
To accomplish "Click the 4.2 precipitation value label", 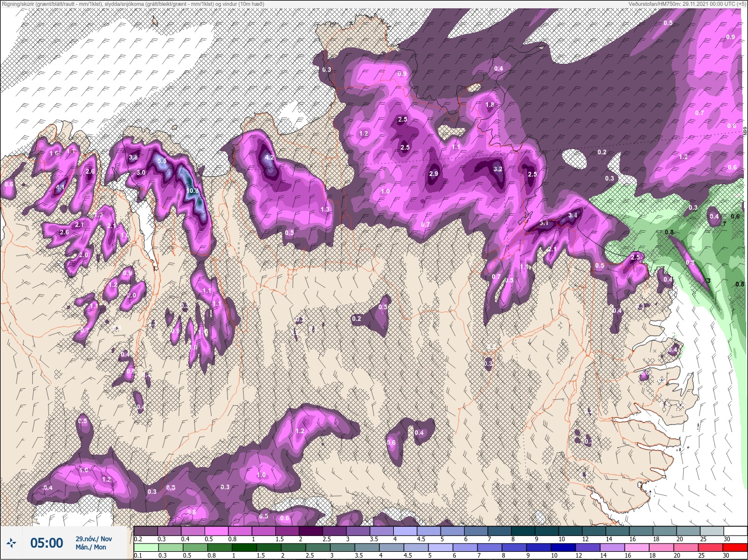I will coord(269,158).
